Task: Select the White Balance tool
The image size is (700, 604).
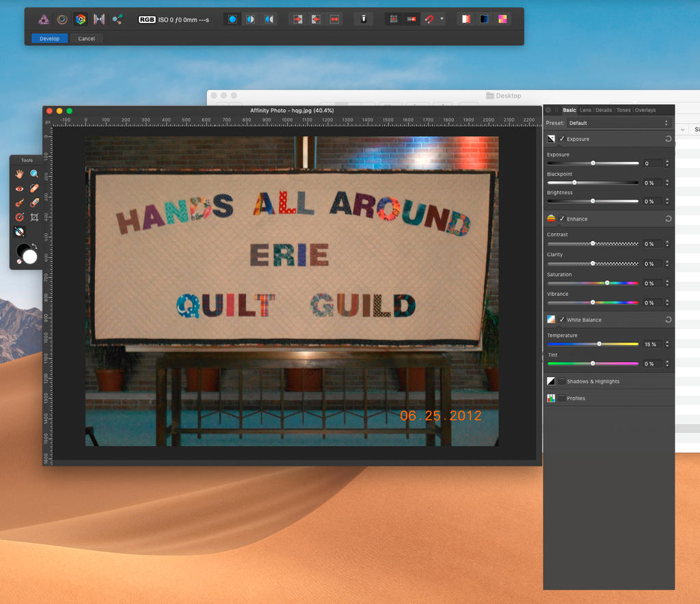Action: point(19,232)
